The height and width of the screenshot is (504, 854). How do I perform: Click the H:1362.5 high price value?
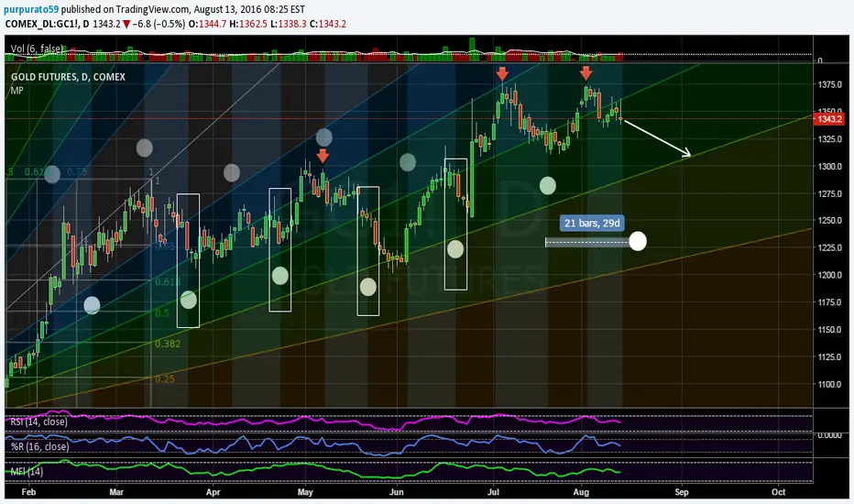248,24
